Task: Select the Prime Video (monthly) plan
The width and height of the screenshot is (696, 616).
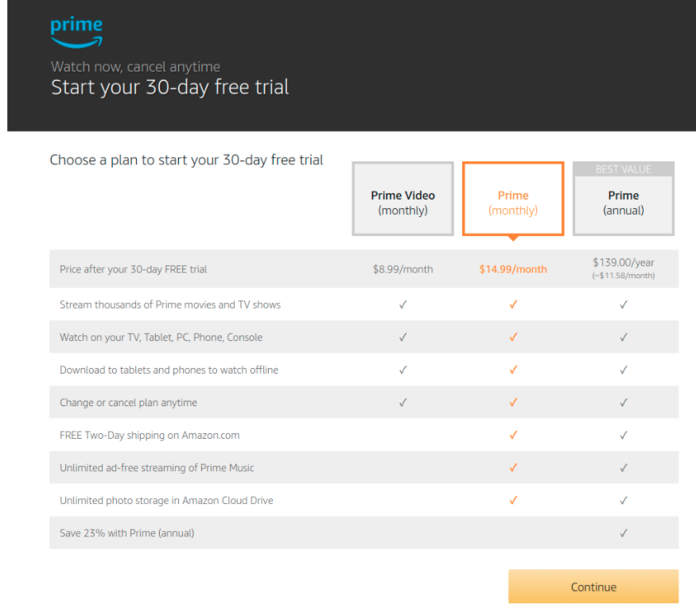Action: pyautogui.click(x=402, y=199)
